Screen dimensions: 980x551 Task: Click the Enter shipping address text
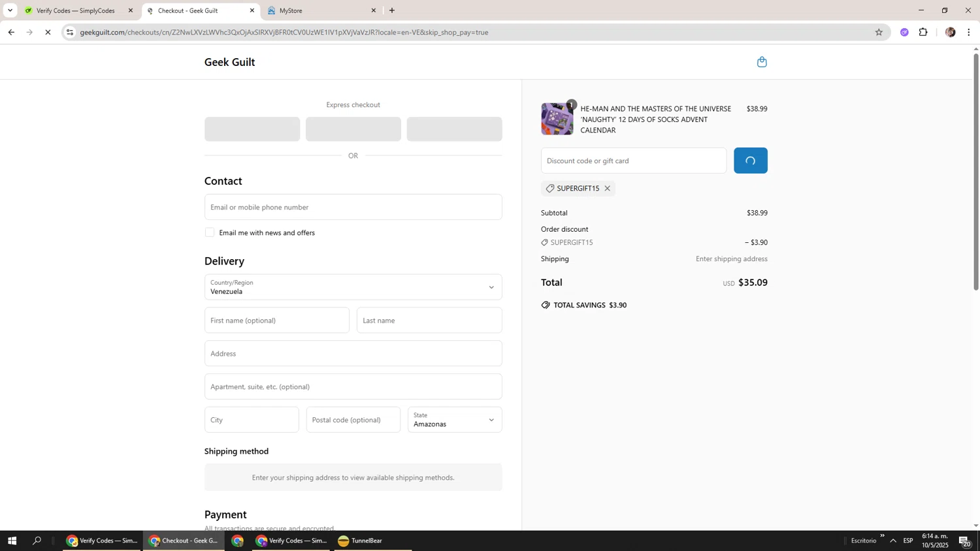pyautogui.click(x=732, y=259)
